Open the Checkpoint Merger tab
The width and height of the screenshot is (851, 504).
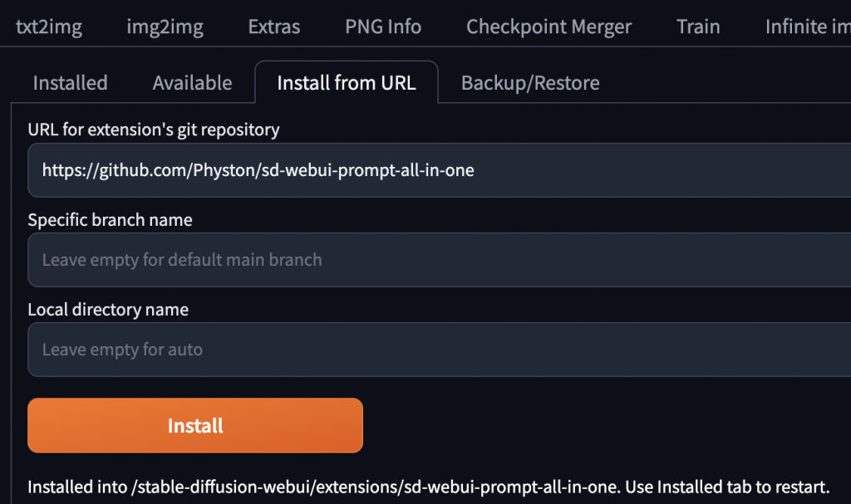click(548, 27)
